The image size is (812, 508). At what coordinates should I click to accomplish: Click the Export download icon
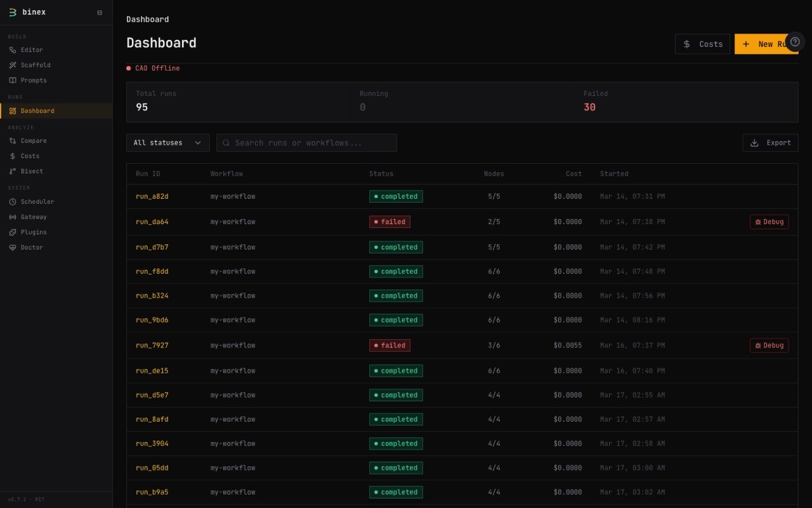point(754,143)
